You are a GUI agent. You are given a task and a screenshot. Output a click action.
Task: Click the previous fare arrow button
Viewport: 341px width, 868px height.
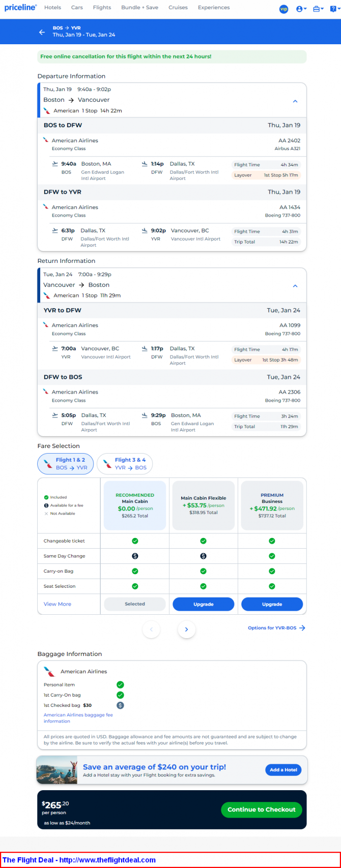click(x=151, y=630)
